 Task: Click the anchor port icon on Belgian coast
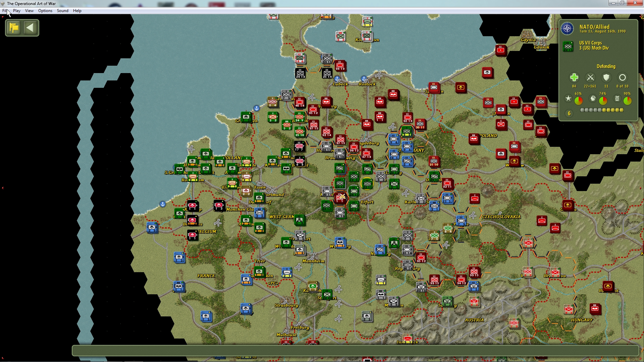[x=163, y=204]
